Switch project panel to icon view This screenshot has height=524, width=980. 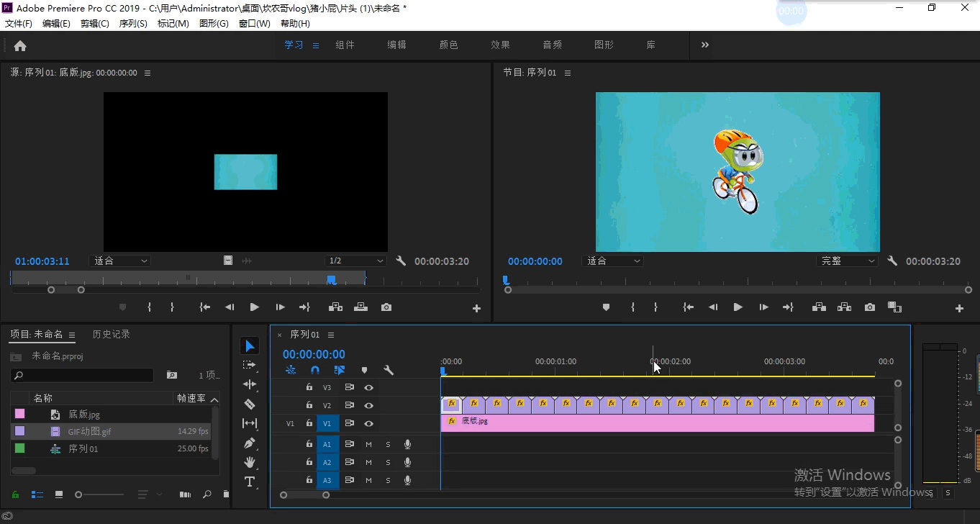coord(59,494)
